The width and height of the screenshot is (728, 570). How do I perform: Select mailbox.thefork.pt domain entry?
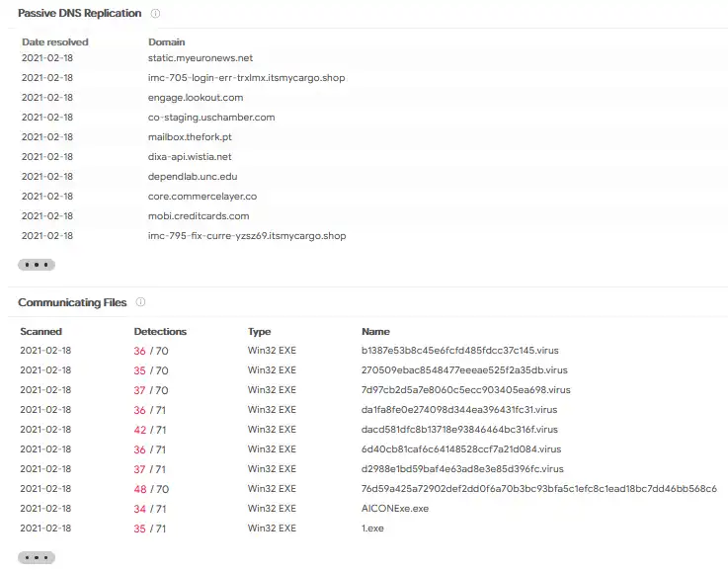pos(190,137)
